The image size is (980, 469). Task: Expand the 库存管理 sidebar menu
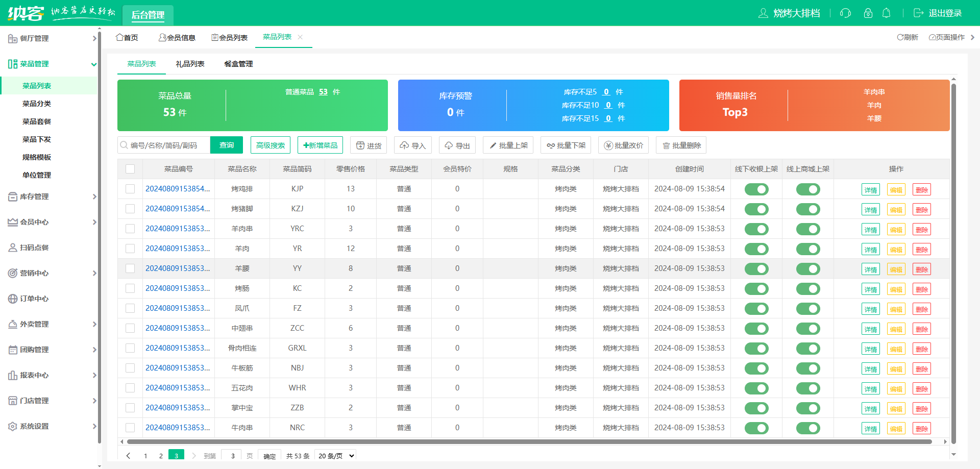[51, 196]
